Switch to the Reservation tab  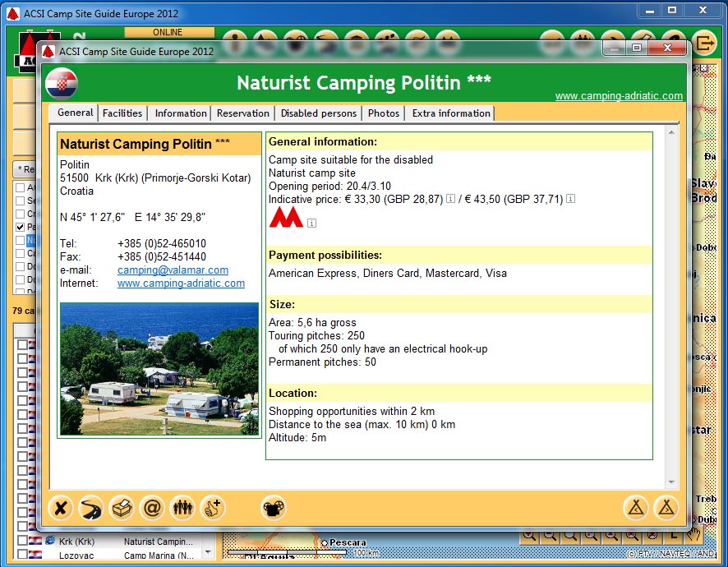pyautogui.click(x=243, y=113)
